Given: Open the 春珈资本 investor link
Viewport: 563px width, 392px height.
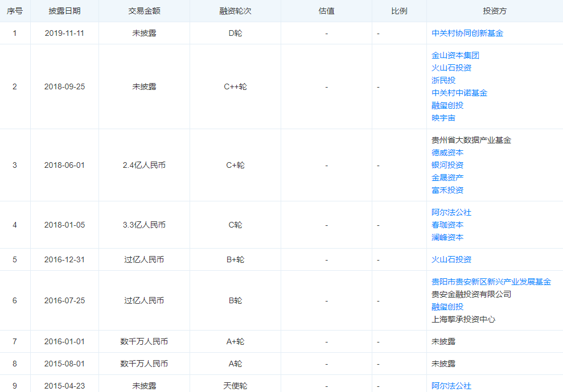Looking at the screenshot, I should pyautogui.click(x=447, y=225).
